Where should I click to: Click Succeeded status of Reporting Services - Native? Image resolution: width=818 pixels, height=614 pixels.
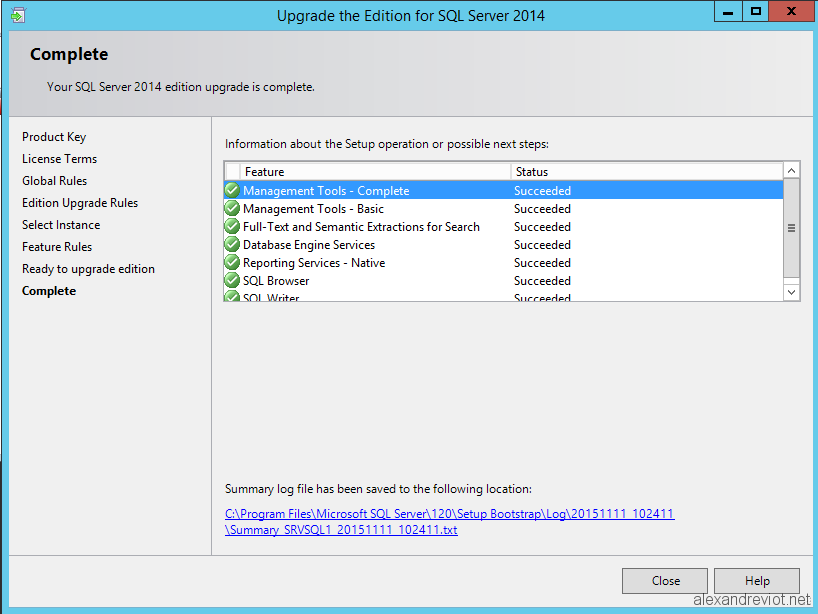pos(543,262)
